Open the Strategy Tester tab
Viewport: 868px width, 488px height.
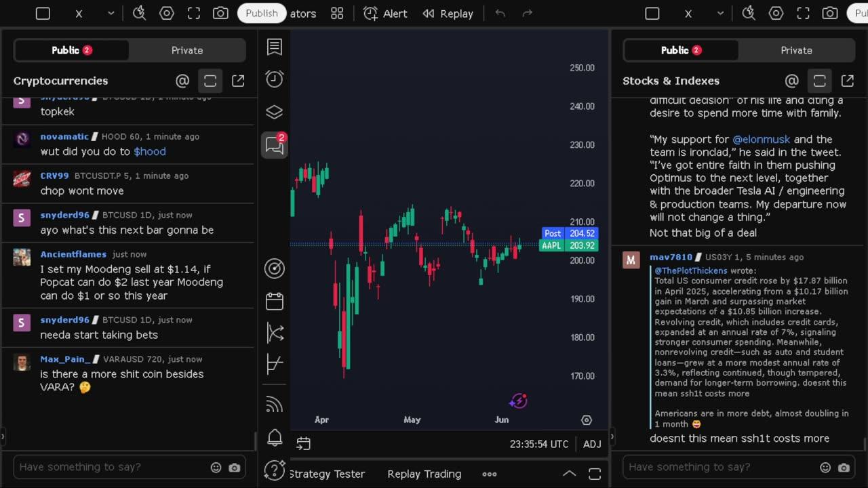point(328,474)
